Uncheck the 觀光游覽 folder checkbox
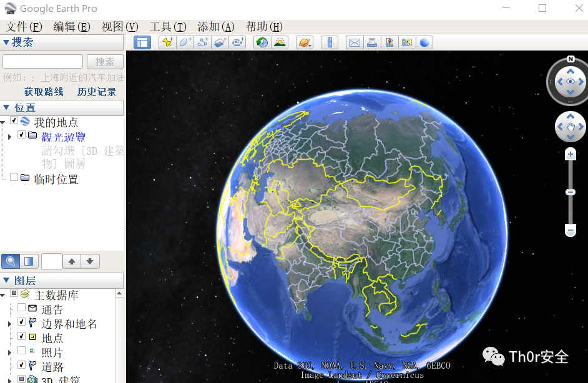Viewport: 588px width, 383px height. [21, 135]
